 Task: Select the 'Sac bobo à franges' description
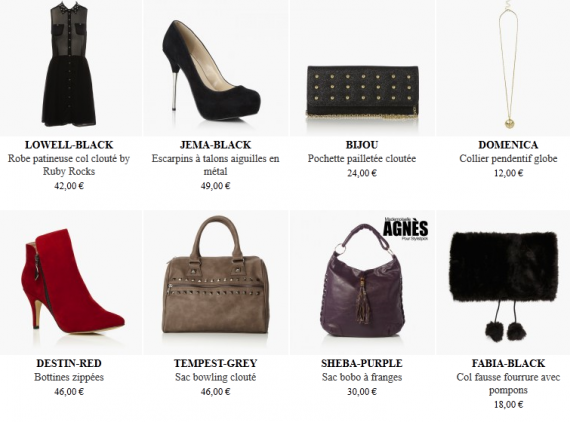(x=362, y=377)
